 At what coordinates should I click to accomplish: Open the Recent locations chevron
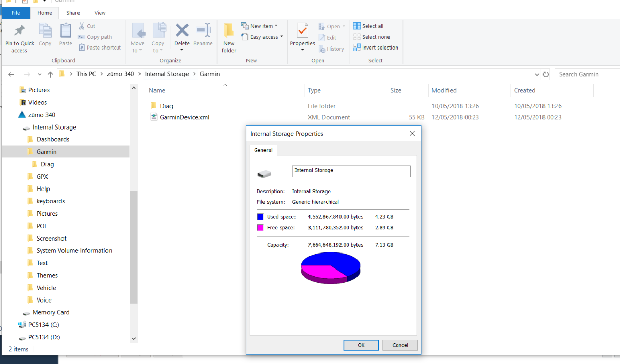point(40,74)
